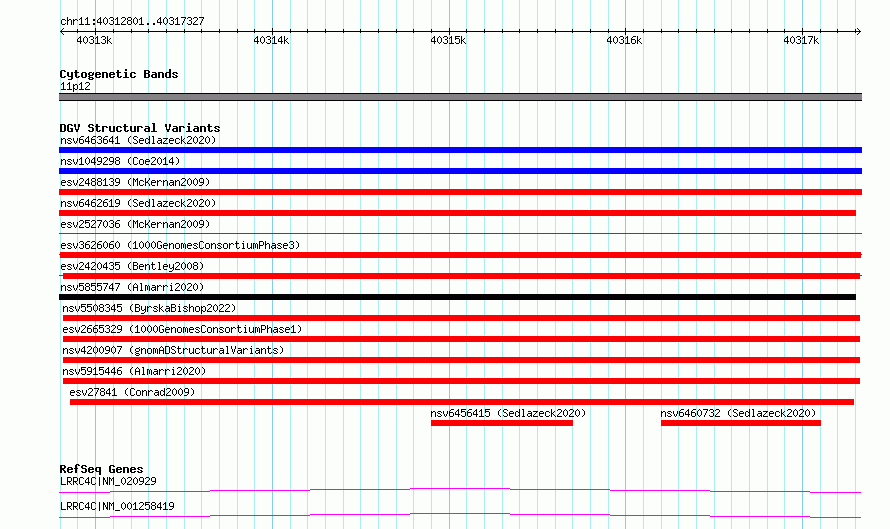Click the esv27841 (Conrad2009) label
Viewport: 890px width, 529px height.
(x=132, y=392)
